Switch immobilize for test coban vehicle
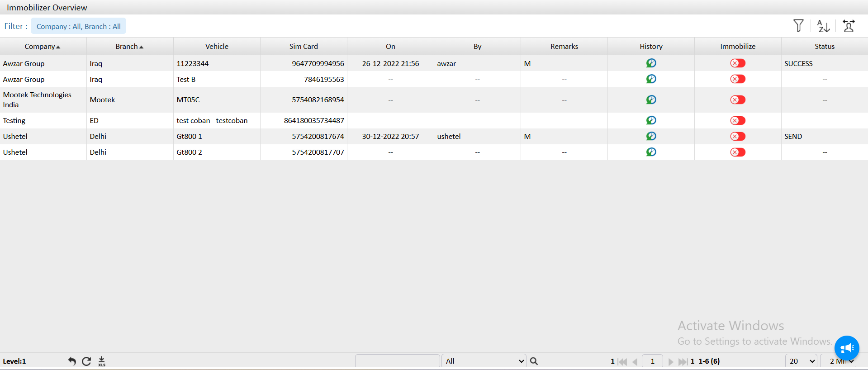The height and width of the screenshot is (370, 868). [738, 120]
